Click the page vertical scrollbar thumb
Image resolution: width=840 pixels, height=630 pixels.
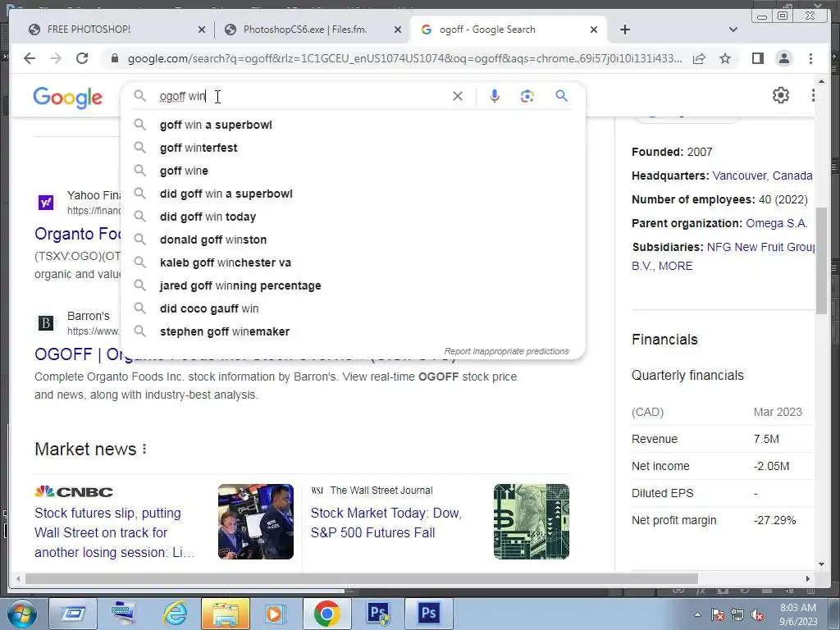point(820,261)
